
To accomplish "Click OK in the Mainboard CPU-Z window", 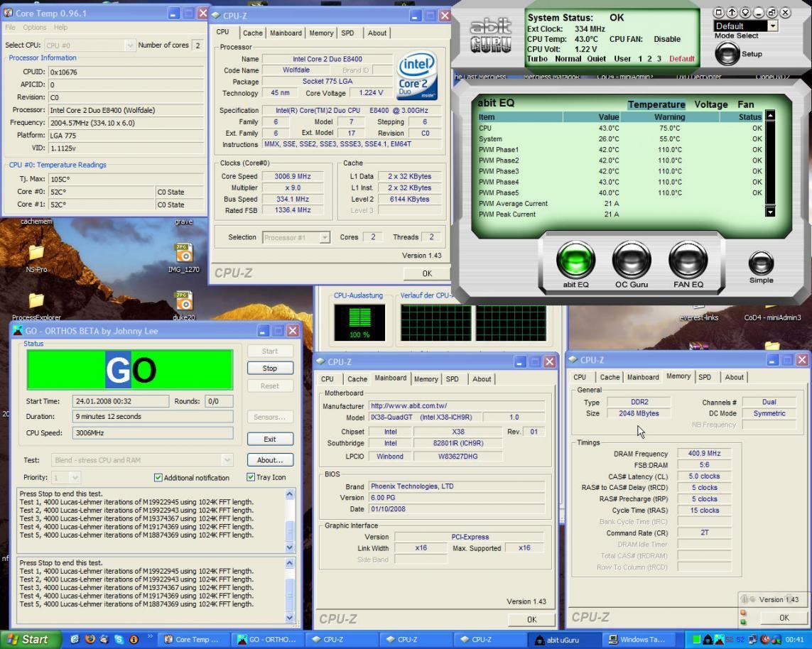I will point(532,619).
